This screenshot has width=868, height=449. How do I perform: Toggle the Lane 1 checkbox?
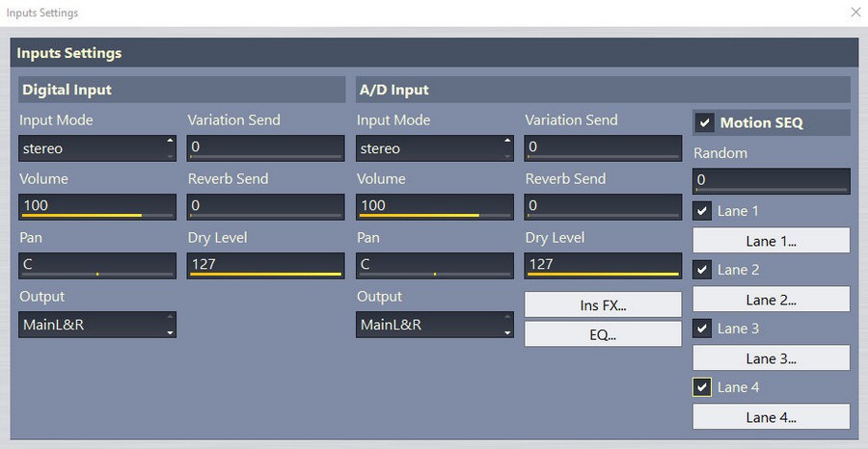point(702,211)
